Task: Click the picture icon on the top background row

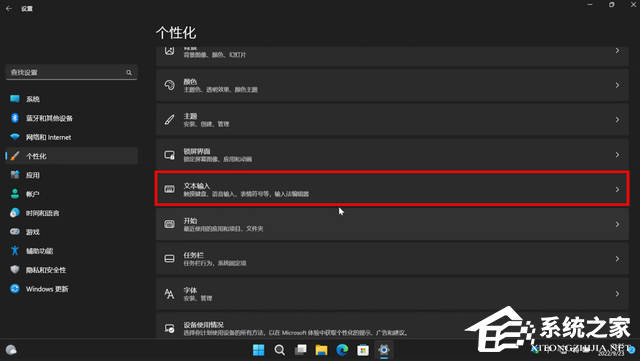Action: (x=169, y=51)
